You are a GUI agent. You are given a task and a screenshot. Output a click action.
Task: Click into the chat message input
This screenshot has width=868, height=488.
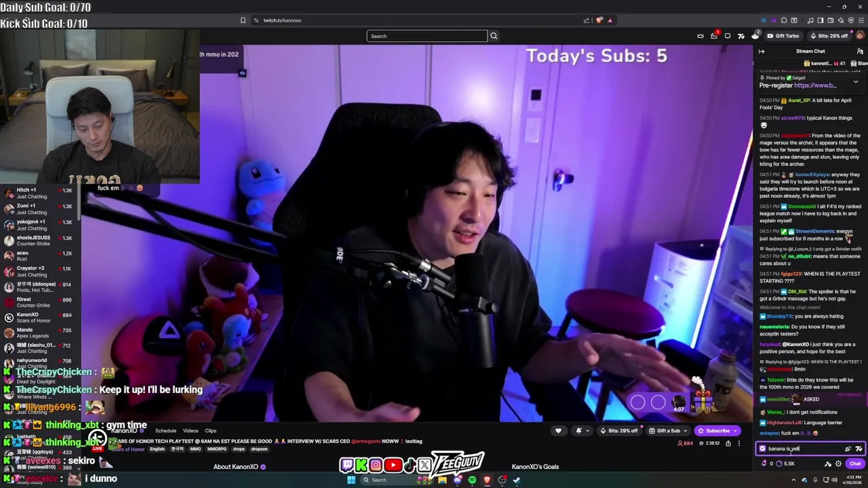tap(810, 449)
